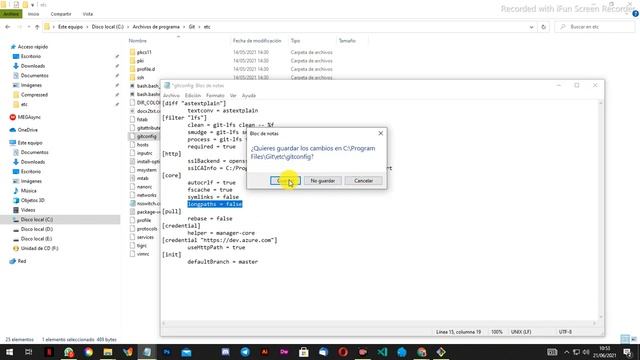This screenshot has width=640, height=360.
Task: Open Mail app on taskbar
Action: coord(186,352)
